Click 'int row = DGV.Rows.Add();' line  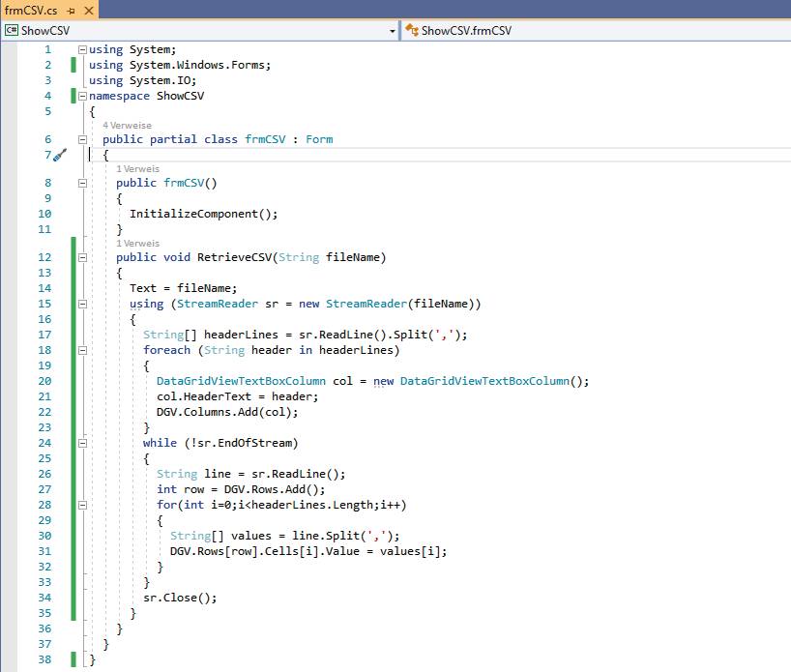(x=241, y=489)
